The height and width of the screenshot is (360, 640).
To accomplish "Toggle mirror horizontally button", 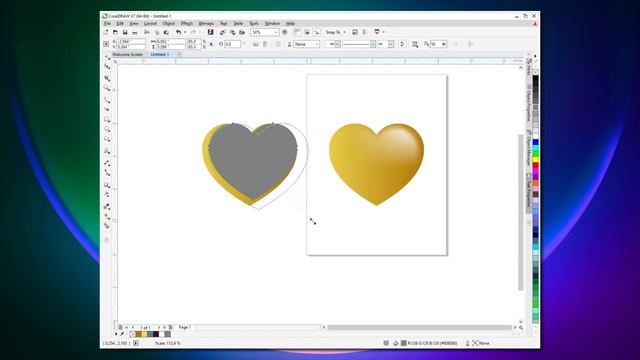I will 256,44.
